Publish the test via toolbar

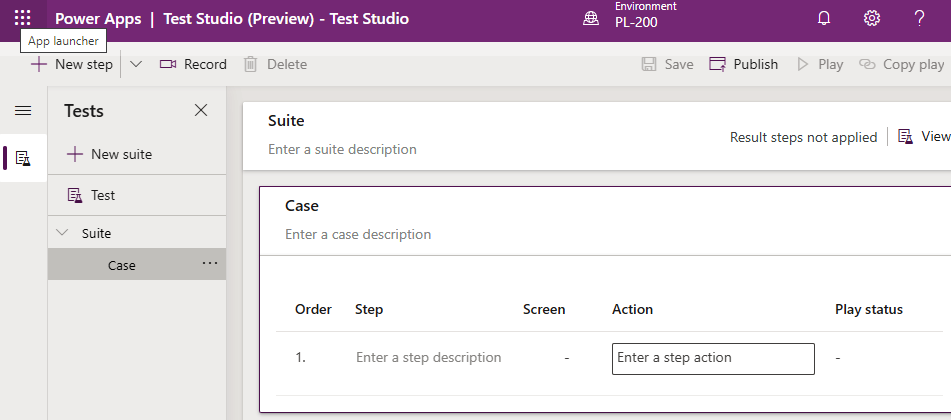tap(744, 64)
